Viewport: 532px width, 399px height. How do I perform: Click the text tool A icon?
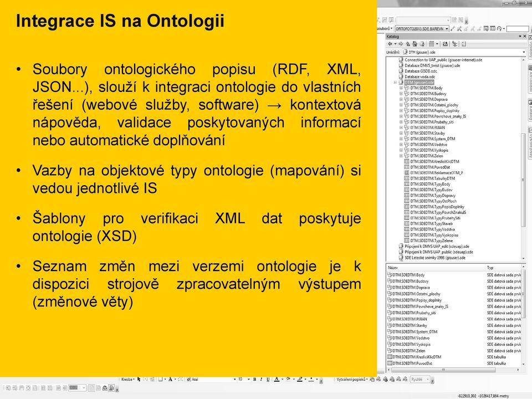coord(170,379)
